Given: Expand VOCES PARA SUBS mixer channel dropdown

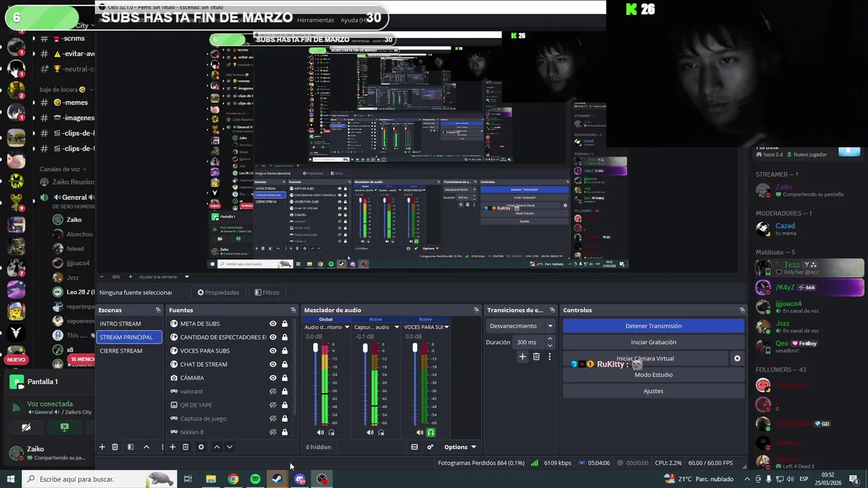Looking at the screenshot, I should (x=446, y=327).
